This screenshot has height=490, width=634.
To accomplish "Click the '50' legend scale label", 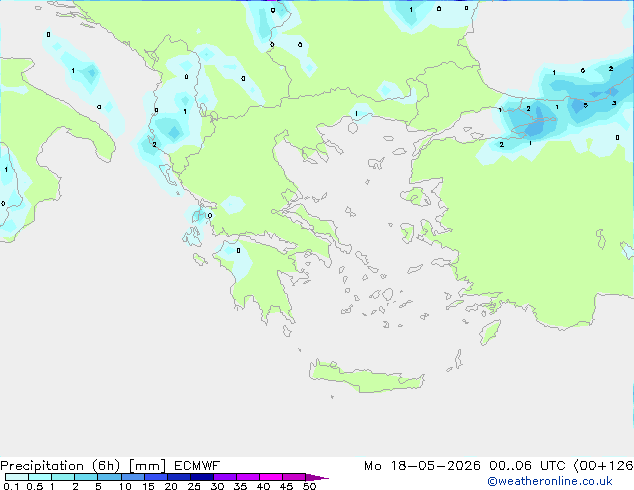I will click(x=309, y=486).
